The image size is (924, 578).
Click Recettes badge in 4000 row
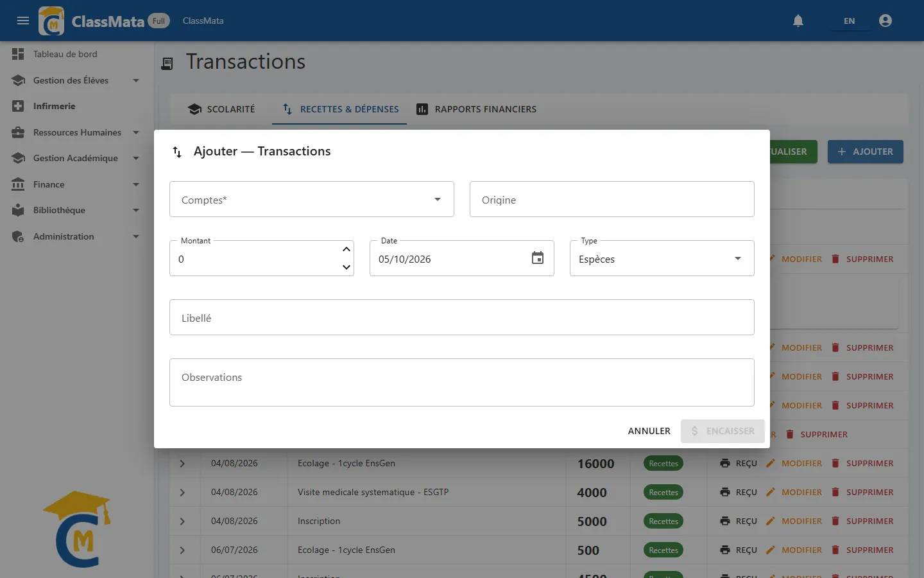click(x=663, y=493)
